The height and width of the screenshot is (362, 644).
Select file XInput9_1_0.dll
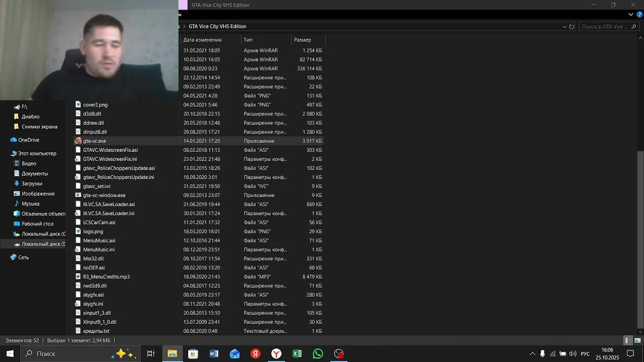(100, 322)
